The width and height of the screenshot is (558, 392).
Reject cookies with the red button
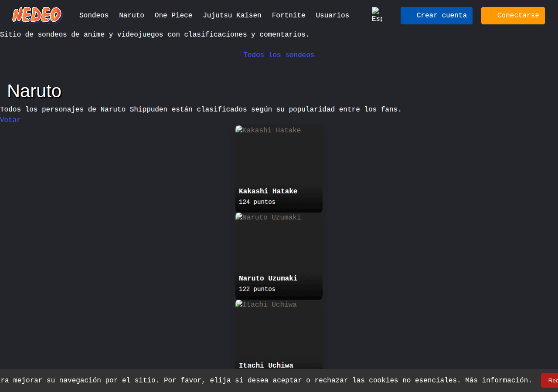550,380
